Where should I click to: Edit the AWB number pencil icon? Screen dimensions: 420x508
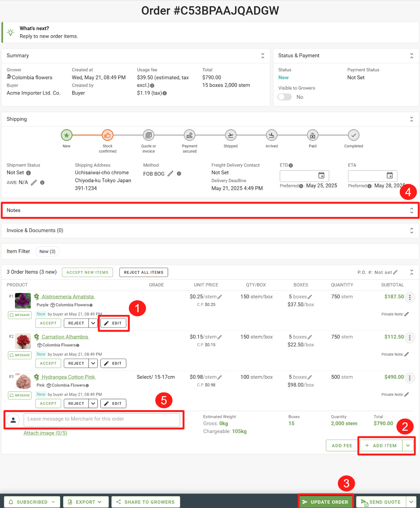click(x=34, y=182)
